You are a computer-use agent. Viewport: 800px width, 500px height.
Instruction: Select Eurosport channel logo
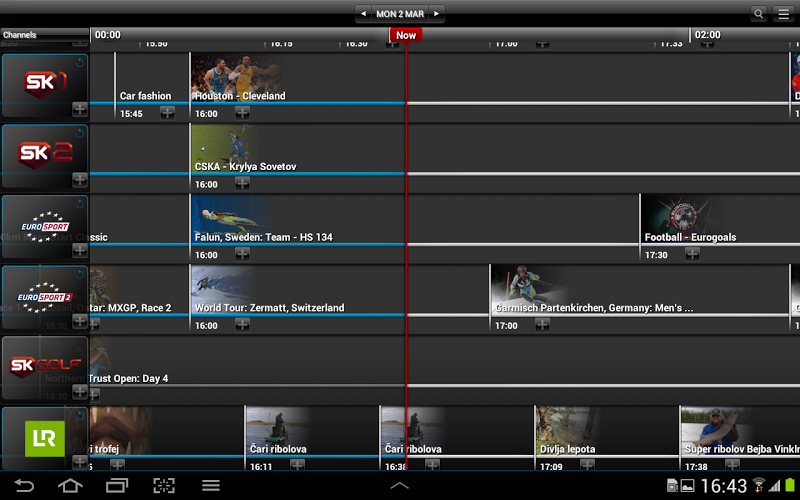click(45, 227)
